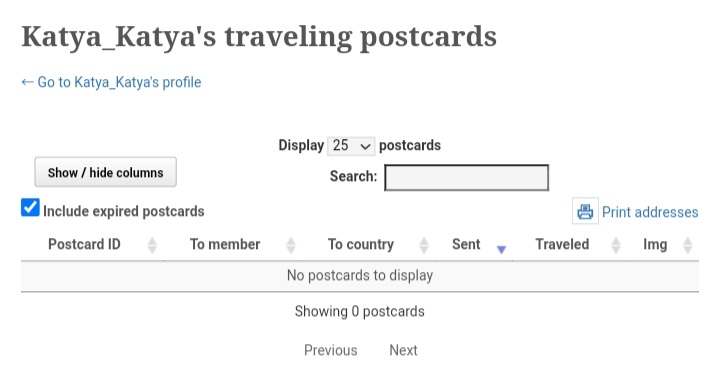
Task: Sort table by Postcard ID header
Action: [x=84, y=244]
